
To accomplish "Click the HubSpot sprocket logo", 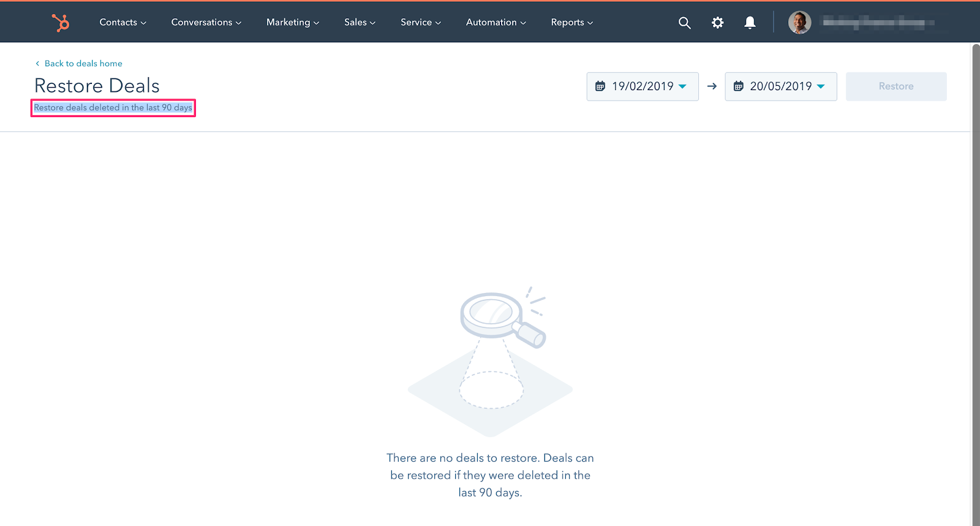I will 61,23.
